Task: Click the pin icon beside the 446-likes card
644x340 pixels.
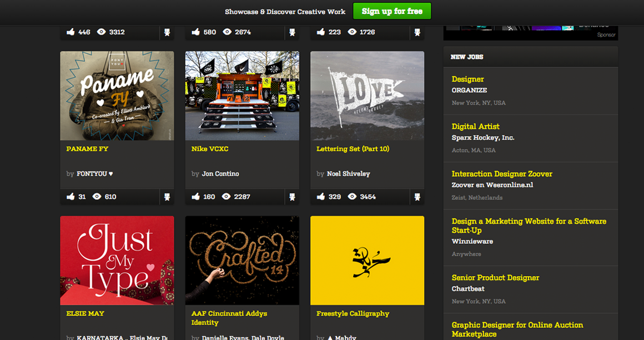Action: tap(167, 32)
